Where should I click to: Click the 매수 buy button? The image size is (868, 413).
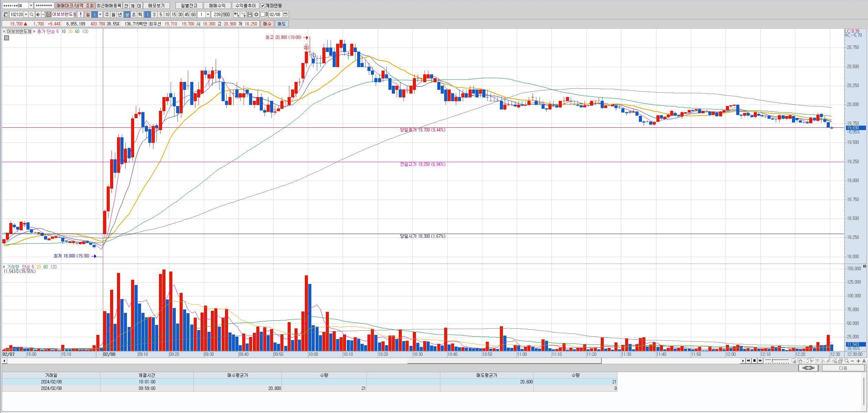pyautogui.click(x=267, y=24)
